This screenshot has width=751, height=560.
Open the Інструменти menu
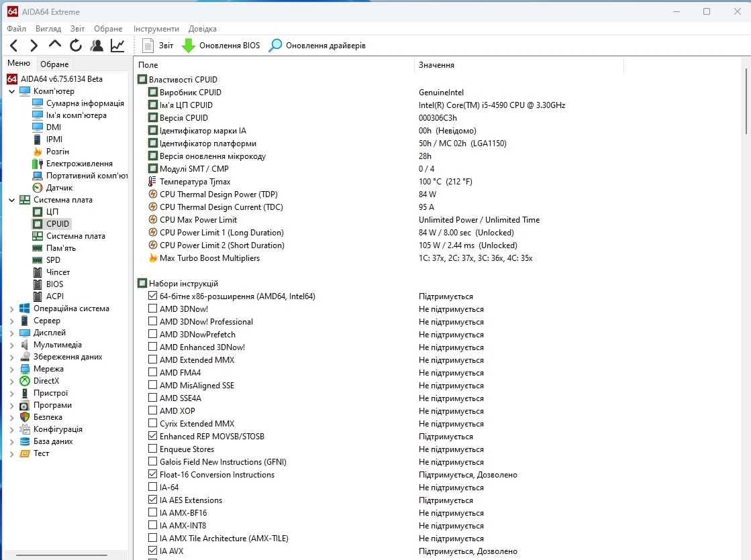pos(156,29)
